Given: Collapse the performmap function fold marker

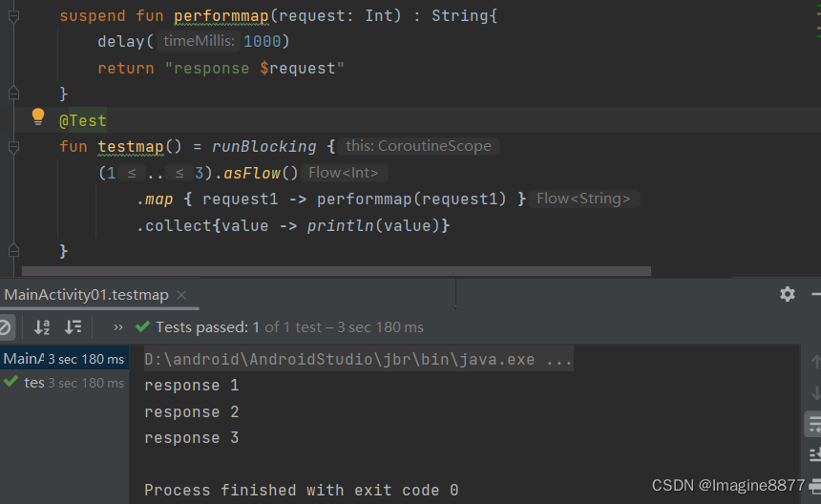Looking at the screenshot, I should click(x=14, y=16).
